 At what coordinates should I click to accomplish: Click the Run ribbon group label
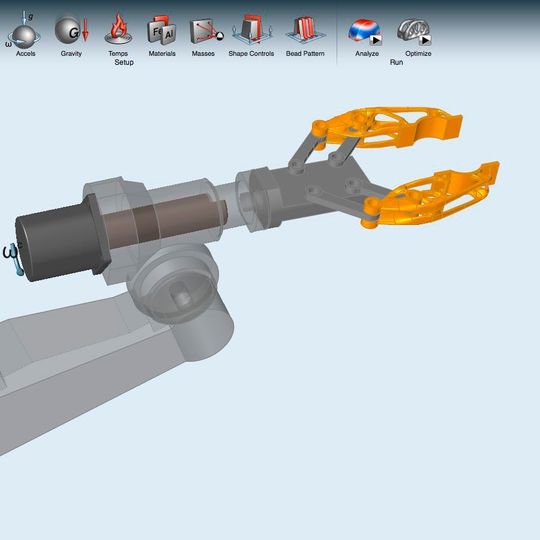(x=396, y=62)
